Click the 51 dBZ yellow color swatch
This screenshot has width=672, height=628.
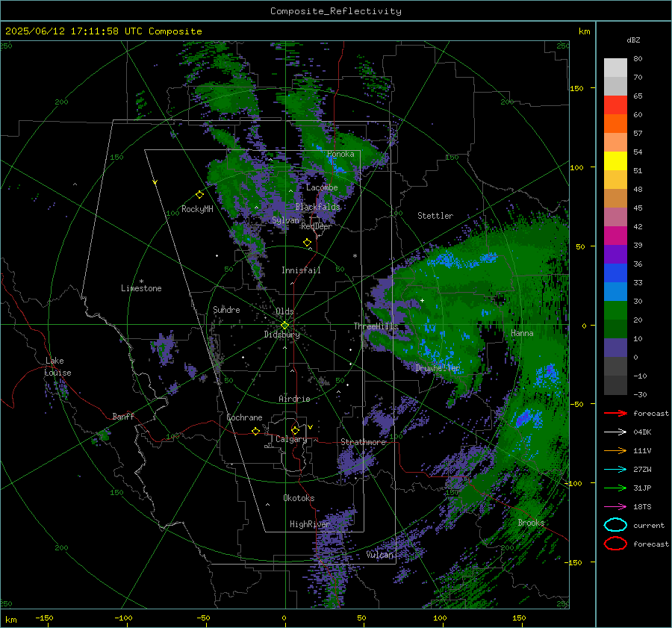tap(615, 161)
